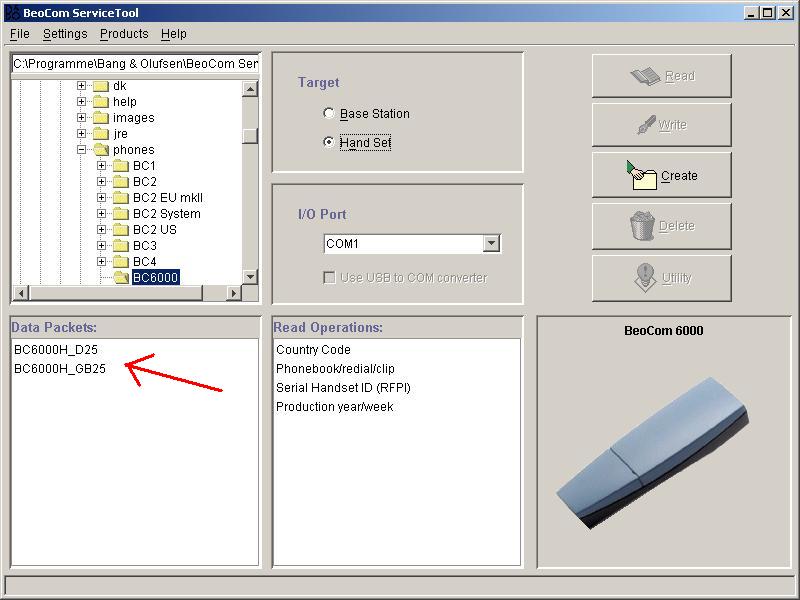Click the vertical scrollbar thumb in tree
The height and width of the screenshot is (600, 800).
(250, 136)
